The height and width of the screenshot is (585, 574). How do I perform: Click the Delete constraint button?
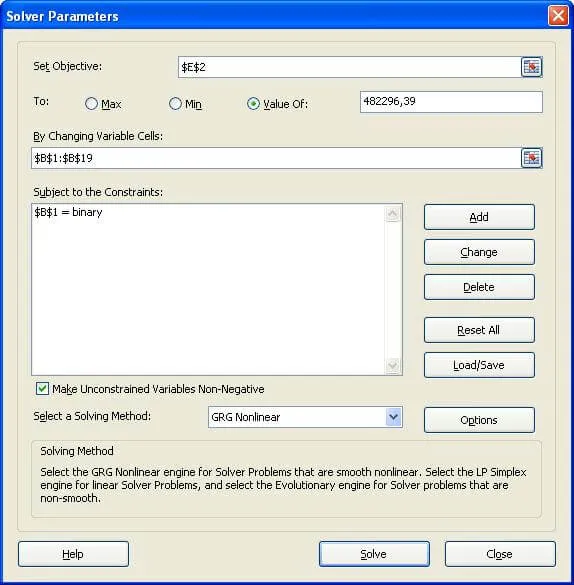[x=479, y=287]
